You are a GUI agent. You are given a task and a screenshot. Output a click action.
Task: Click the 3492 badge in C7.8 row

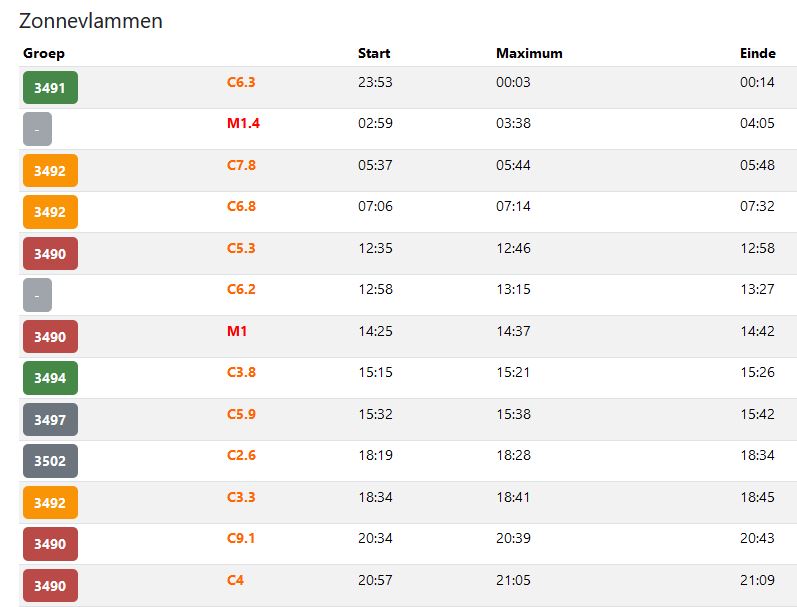(49, 171)
